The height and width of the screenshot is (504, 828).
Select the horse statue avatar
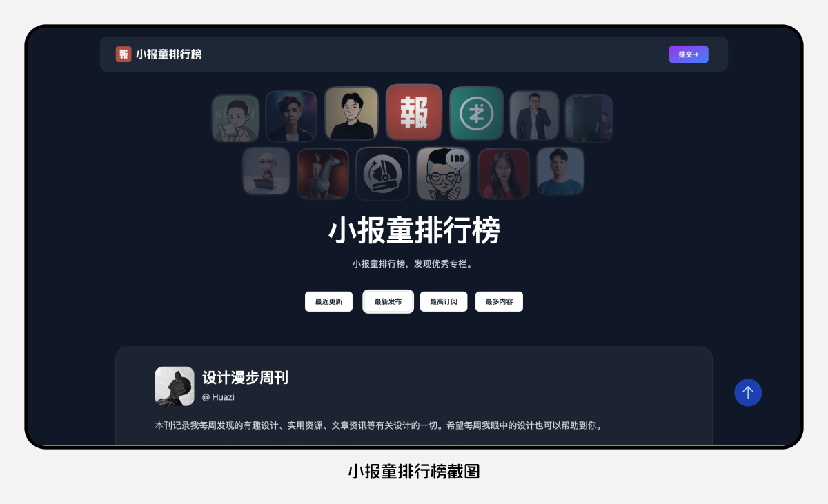tap(323, 174)
